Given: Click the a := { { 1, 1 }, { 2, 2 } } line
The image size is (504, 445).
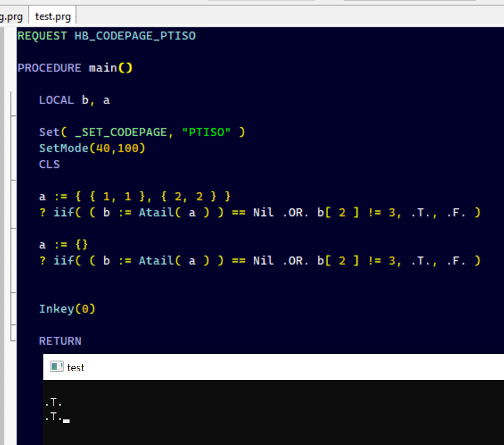Looking at the screenshot, I should point(134,196).
